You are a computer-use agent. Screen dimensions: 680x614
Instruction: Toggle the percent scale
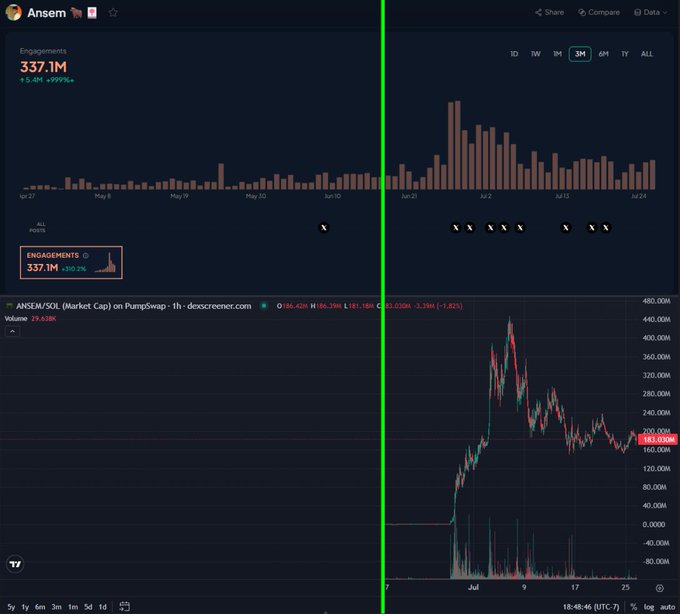(634, 607)
